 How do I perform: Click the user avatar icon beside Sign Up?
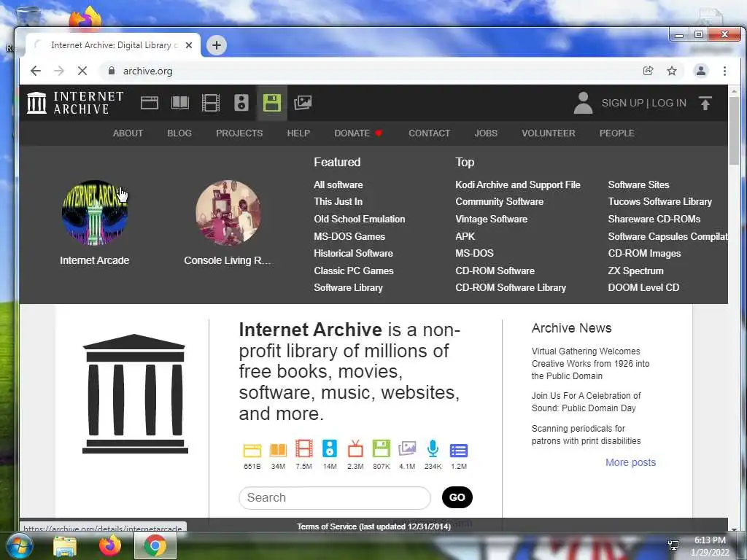coord(583,103)
